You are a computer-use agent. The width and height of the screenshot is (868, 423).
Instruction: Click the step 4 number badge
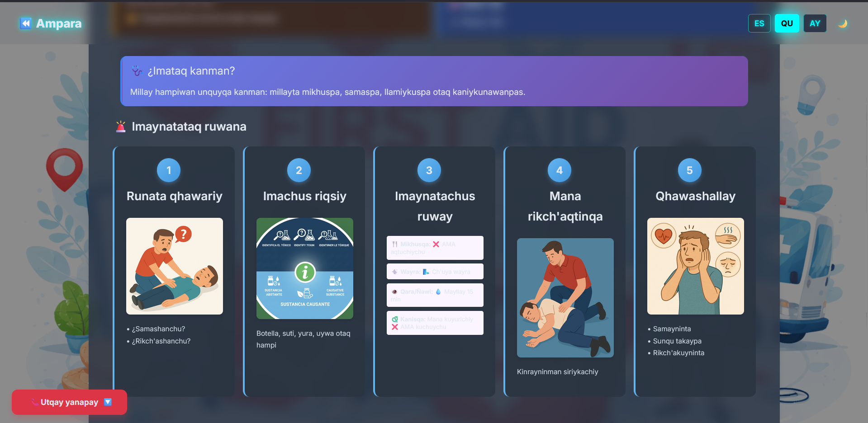[560, 170]
